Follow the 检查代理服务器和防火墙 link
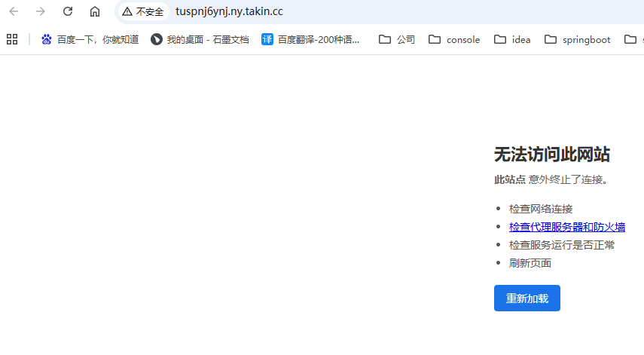Image resolution: width=644 pixels, height=355 pixels. coord(567,227)
